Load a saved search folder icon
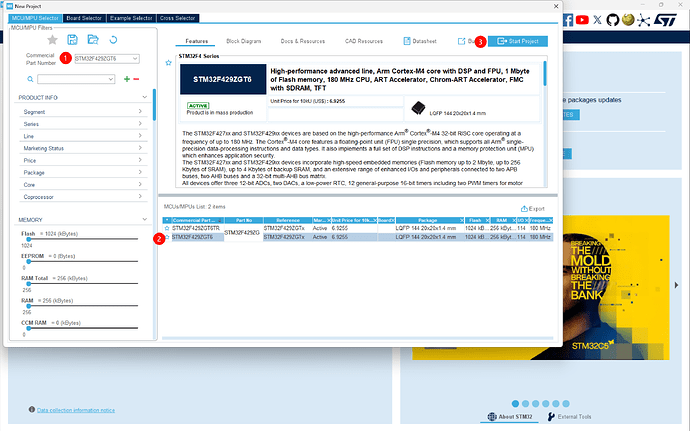The image size is (690, 431). [93, 40]
